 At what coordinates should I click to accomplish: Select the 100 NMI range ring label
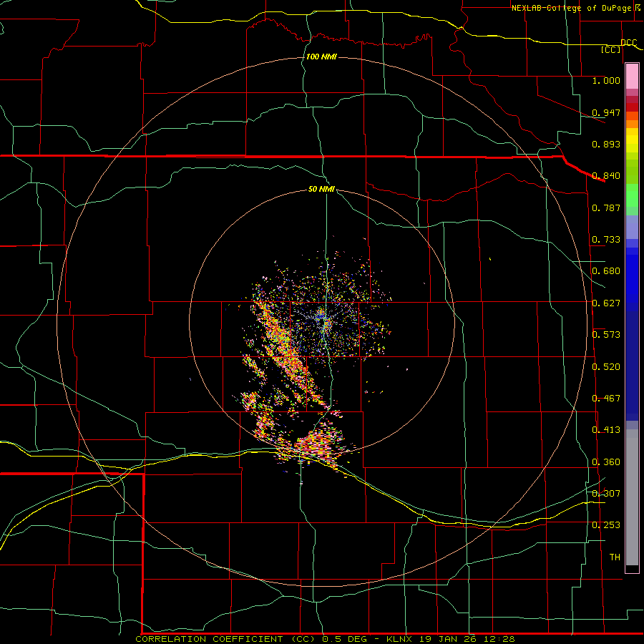(321, 57)
